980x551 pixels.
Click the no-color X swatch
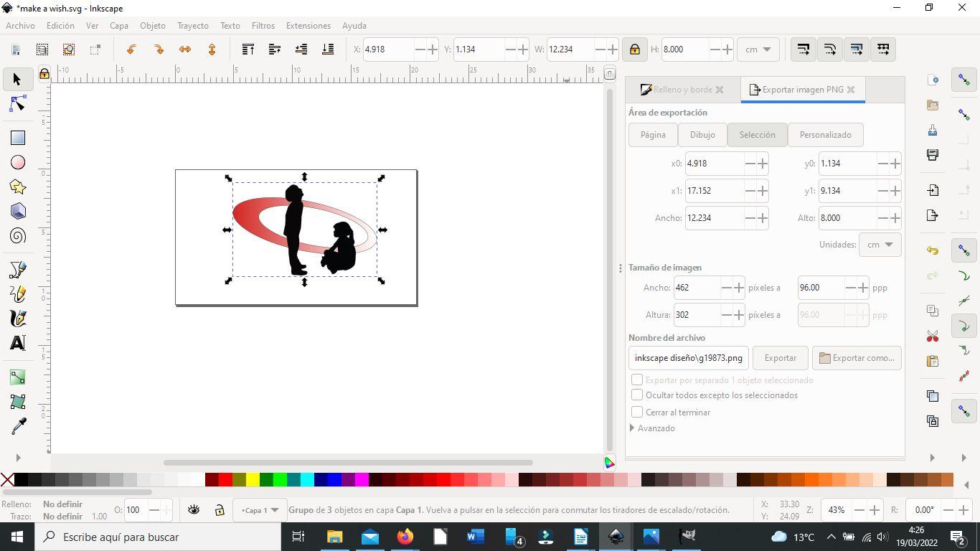pos(7,480)
